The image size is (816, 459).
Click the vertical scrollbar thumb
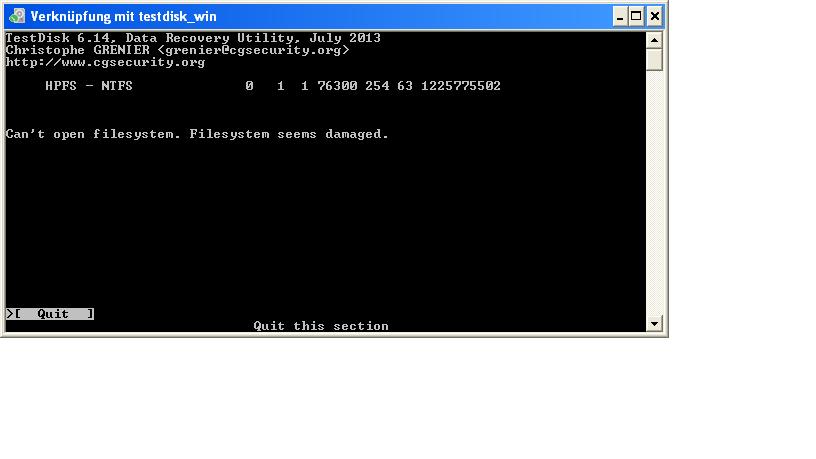[x=654, y=59]
